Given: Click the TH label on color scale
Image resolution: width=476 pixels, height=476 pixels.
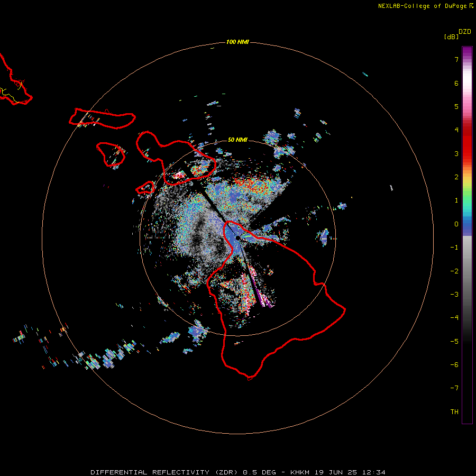Looking at the screenshot, I should coord(454,411).
